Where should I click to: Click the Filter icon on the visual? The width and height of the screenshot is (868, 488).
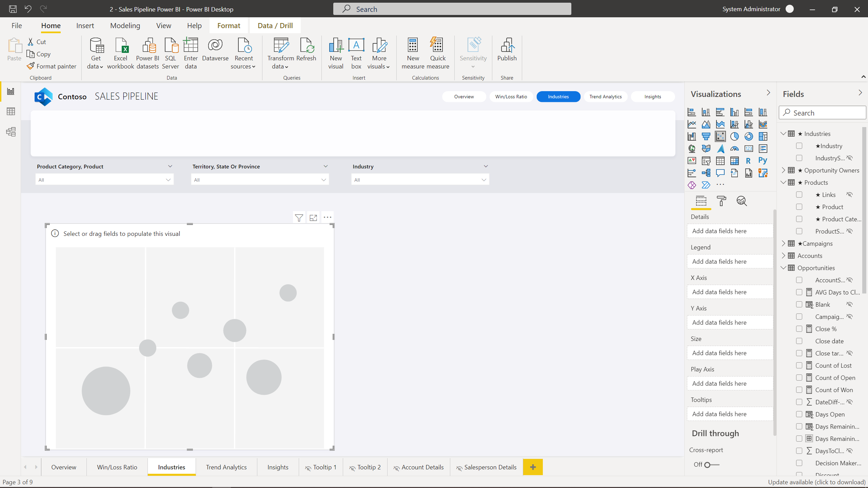(299, 218)
